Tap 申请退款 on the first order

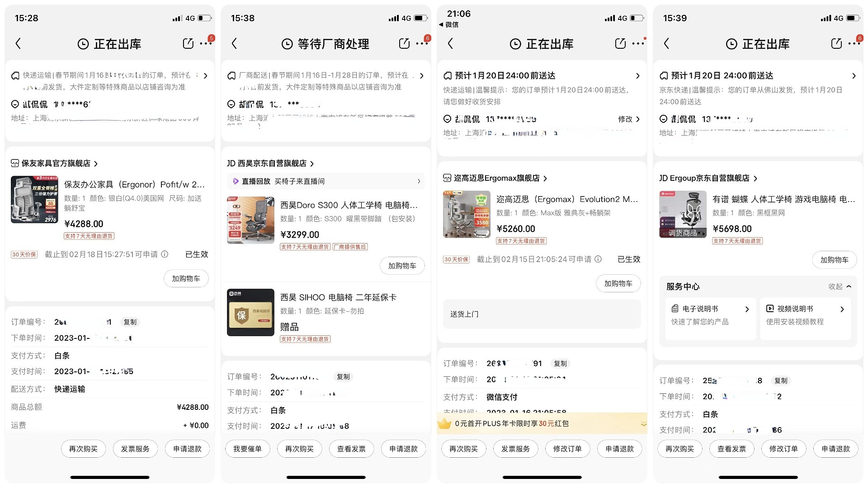pos(187,448)
